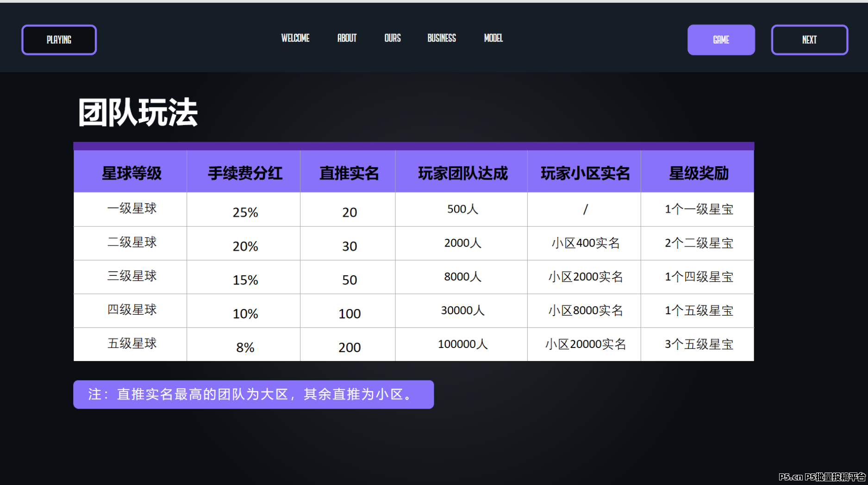Open the ABOUT nav item

346,39
